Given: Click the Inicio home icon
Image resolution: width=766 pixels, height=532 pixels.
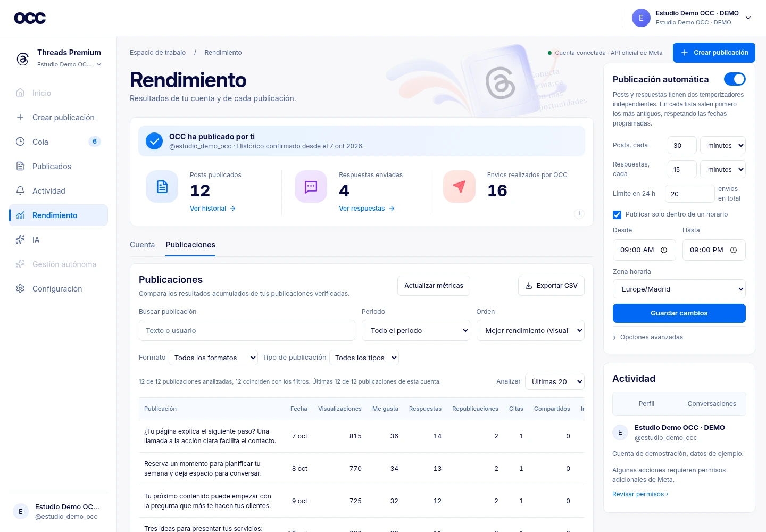Looking at the screenshot, I should (20, 93).
